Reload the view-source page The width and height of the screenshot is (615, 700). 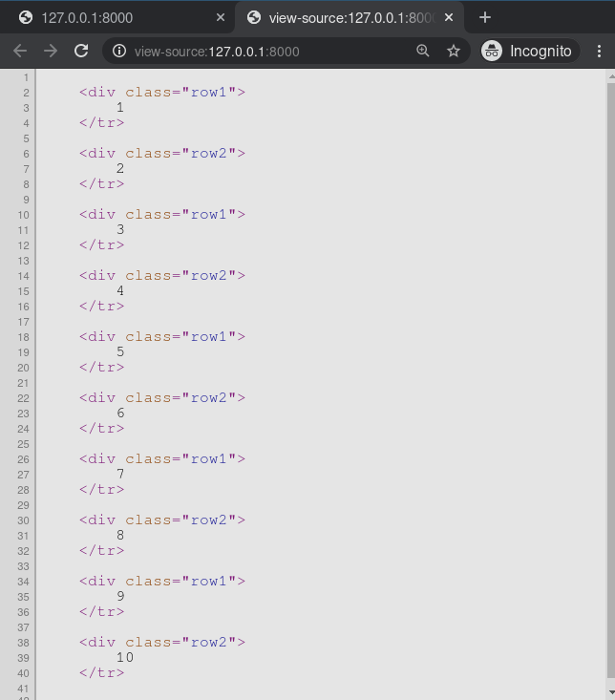pyautogui.click(x=81, y=51)
